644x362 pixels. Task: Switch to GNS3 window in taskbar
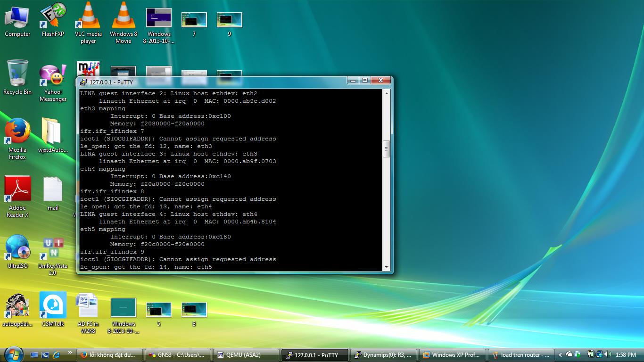click(177, 355)
